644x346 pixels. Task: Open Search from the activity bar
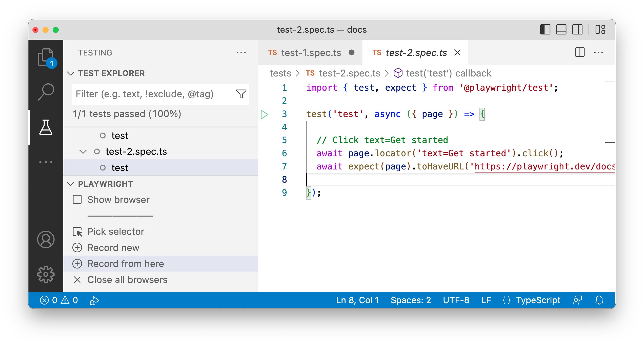[46, 91]
